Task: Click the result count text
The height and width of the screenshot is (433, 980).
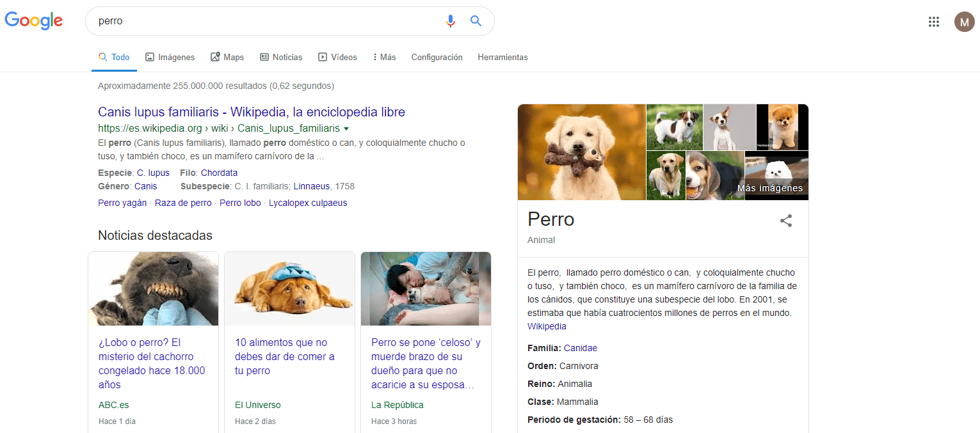Action: pos(216,86)
